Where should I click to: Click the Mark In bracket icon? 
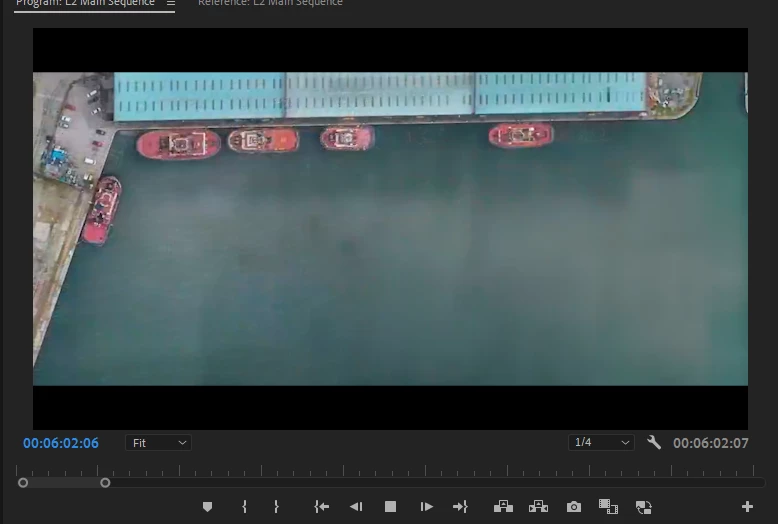(244, 507)
